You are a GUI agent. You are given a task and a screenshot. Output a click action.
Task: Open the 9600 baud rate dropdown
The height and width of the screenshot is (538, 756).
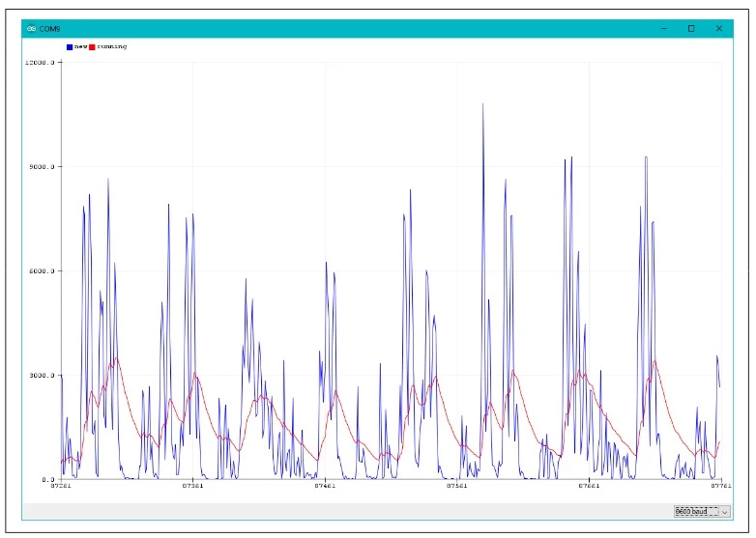[702, 511]
